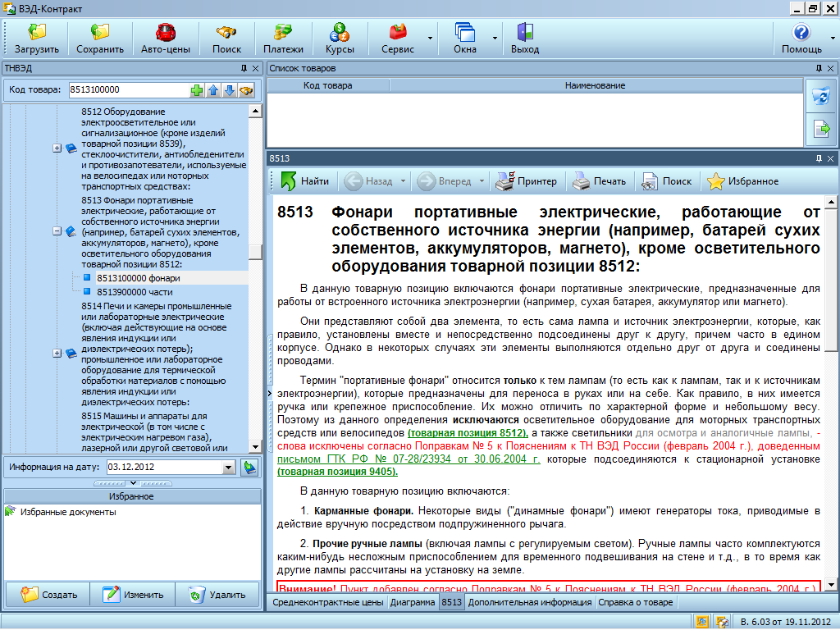Pin the ТНВЭД panel
This screenshot has height=630, width=840.
[x=244, y=68]
